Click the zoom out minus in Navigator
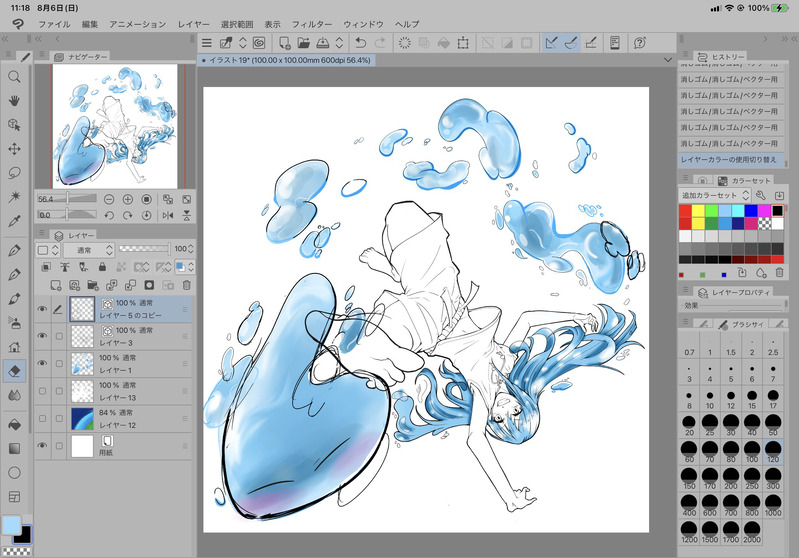 pyautogui.click(x=109, y=199)
